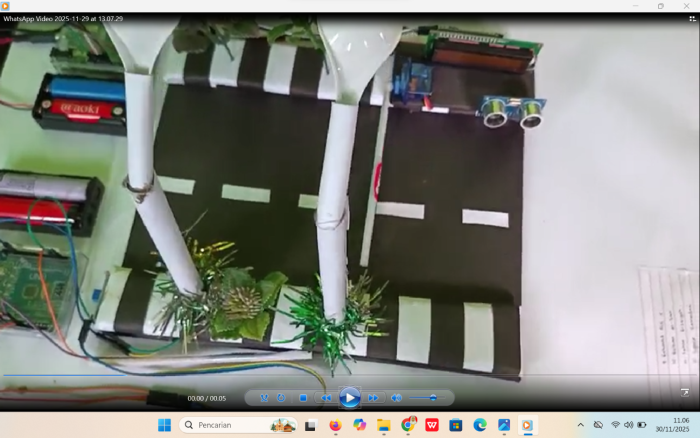Image resolution: width=700 pixels, height=438 pixels.
Task: Skip to the next track
Action: (373, 398)
